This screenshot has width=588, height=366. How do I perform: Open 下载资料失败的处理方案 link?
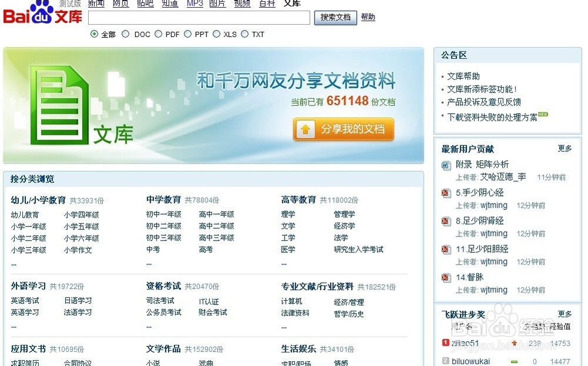coord(492,117)
